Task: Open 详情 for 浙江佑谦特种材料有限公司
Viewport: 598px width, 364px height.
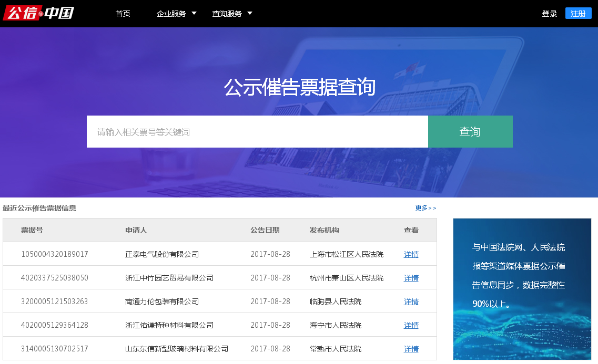Action: [x=411, y=325]
